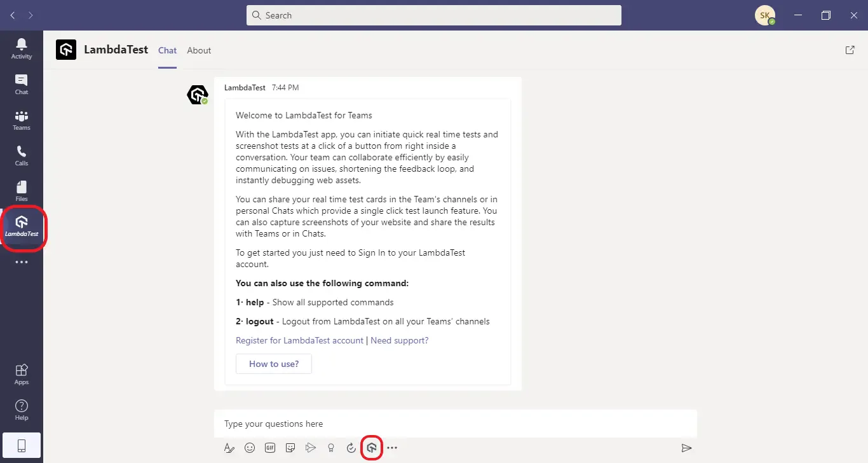Open the Activity feed
This screenshot has height=463, width=868.
tap(21, 48)
